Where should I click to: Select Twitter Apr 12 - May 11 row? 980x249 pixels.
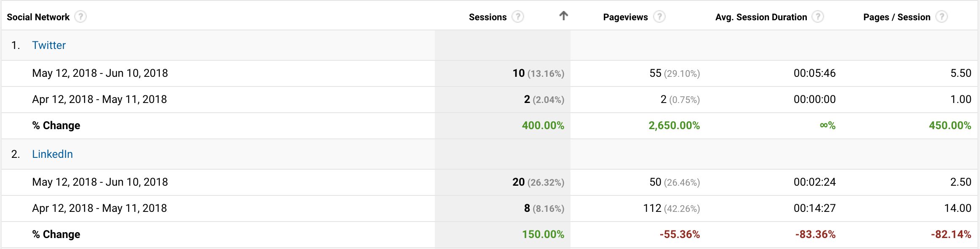(x=490, y=100)
